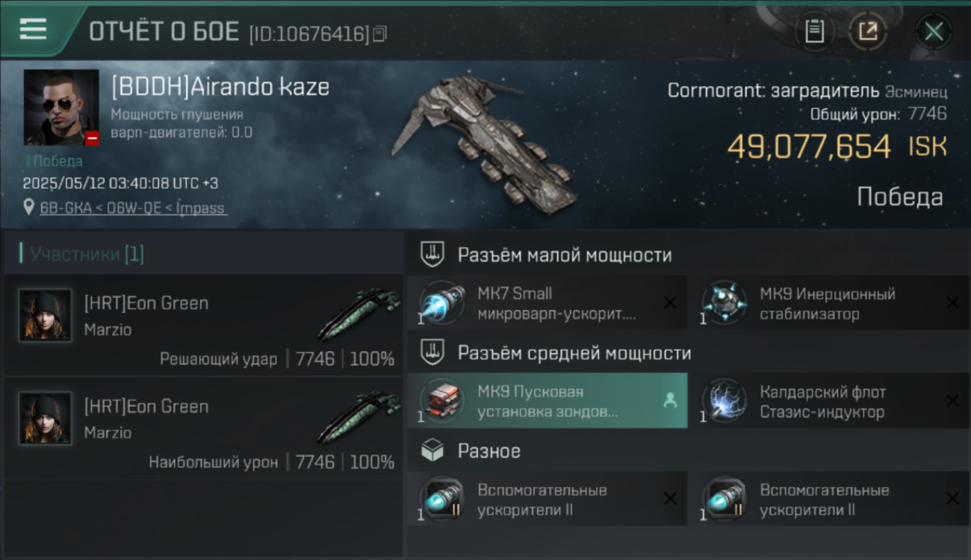Click МК7 Small микроварп-ускоритель module icon
The width and height of the screenshot is (971, 560).
pyautogui.click(x=442, y=304)
